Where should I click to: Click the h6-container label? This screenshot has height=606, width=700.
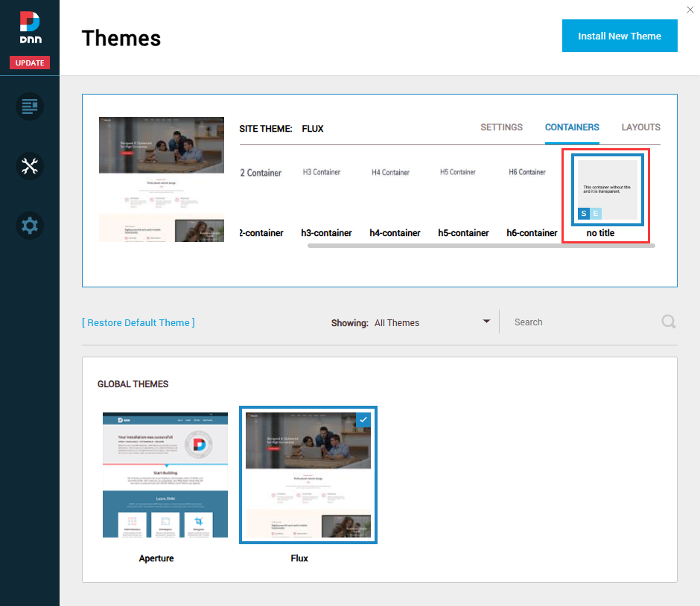click(x=532, y=233)
